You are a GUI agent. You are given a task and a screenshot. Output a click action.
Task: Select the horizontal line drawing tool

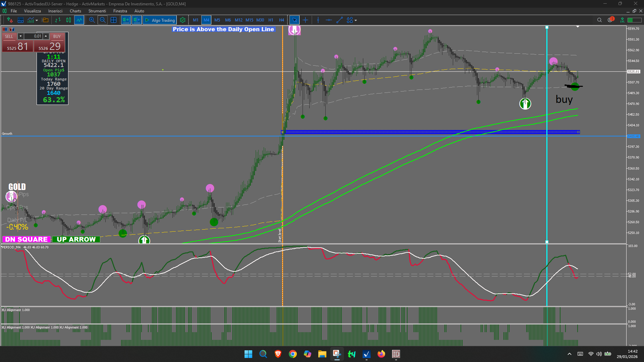tap(329, 20)
